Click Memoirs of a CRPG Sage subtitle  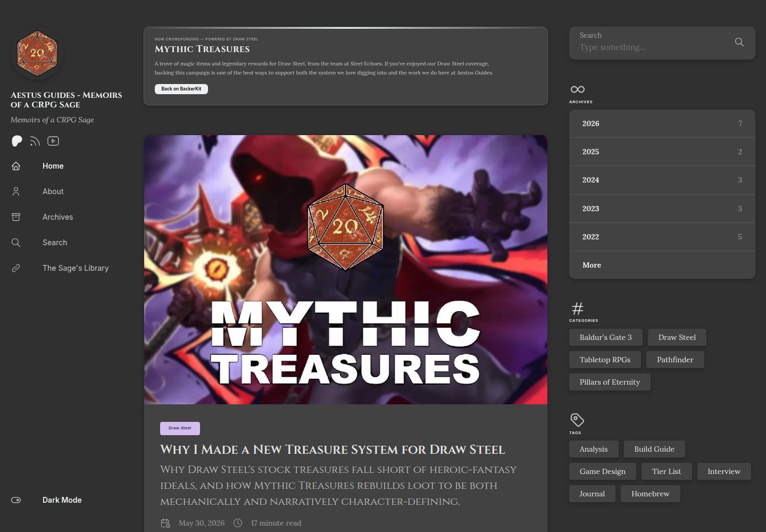(x=52, y=120)
